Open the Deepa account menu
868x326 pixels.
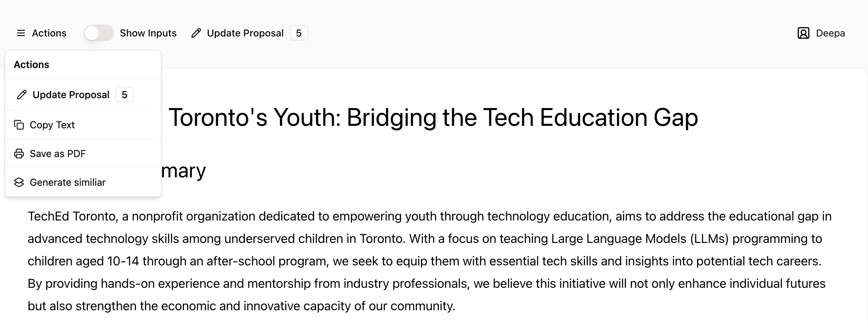821,33
